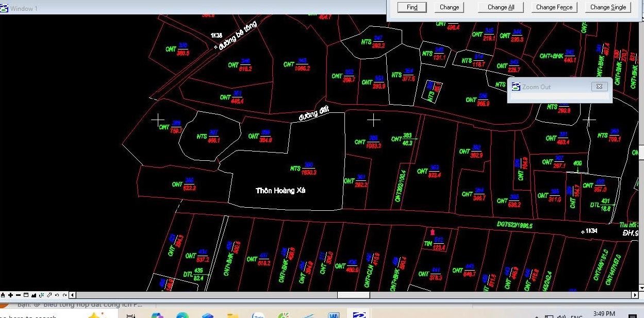The width and height of the screenshot is (644, 318).
Task: Click the View Next redo arrow
Action: (64, 295)
